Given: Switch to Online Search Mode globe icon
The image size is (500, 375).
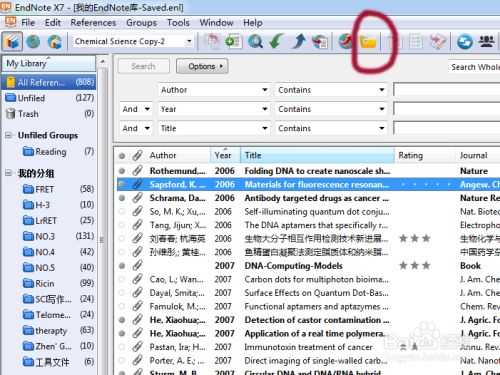Looking at the screenshot, I should tap(33, 42).
